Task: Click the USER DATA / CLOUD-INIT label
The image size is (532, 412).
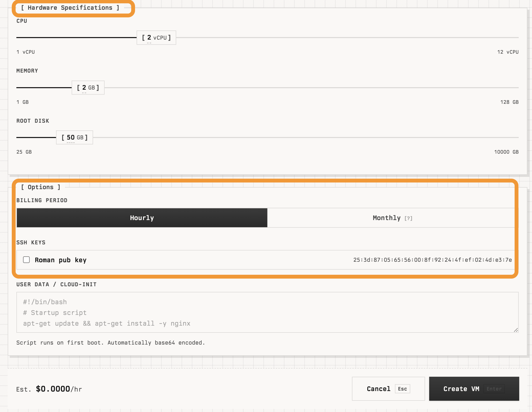Action: tap(56, 284)
